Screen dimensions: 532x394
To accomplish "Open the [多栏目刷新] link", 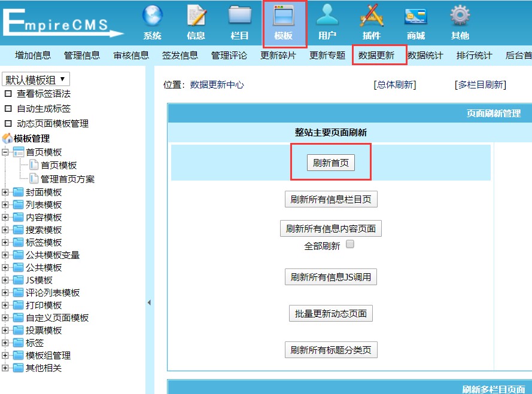I will click(480, 84).
